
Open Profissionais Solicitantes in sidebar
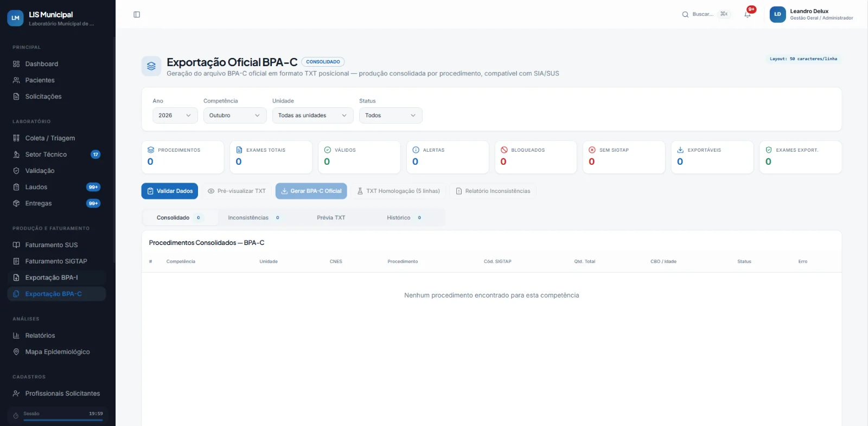click(56, 393)
